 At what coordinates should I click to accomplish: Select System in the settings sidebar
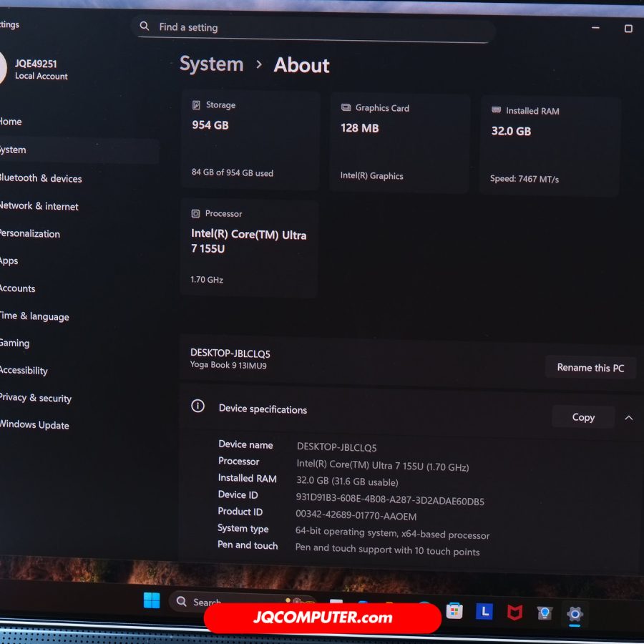click(x=79, y=150)
